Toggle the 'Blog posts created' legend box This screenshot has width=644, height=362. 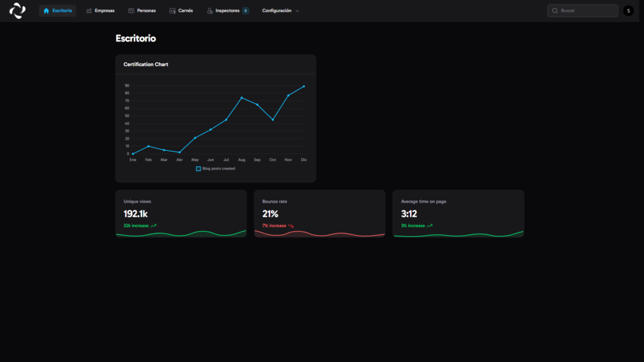tap(198, 168)
